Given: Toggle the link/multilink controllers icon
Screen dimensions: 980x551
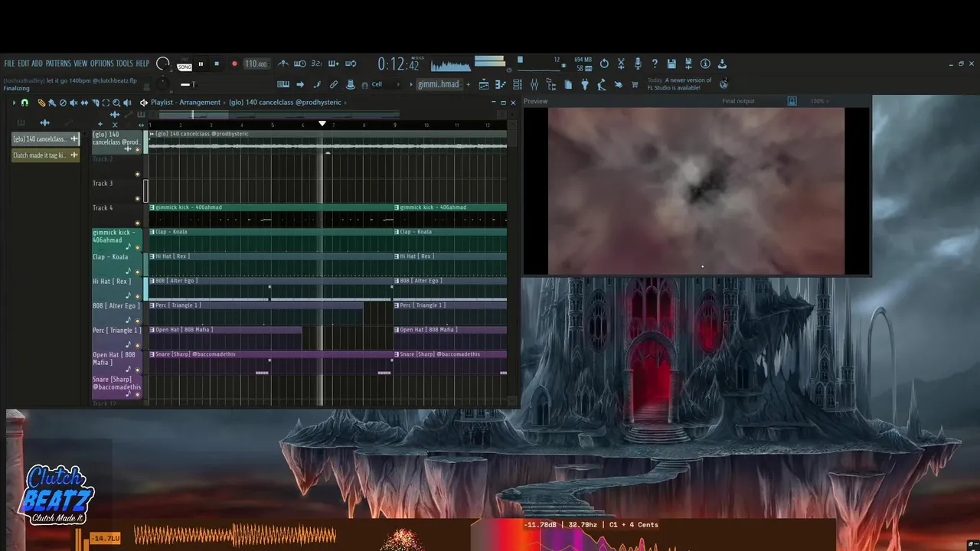Looking at the screenshot, I should coord(334,84).
